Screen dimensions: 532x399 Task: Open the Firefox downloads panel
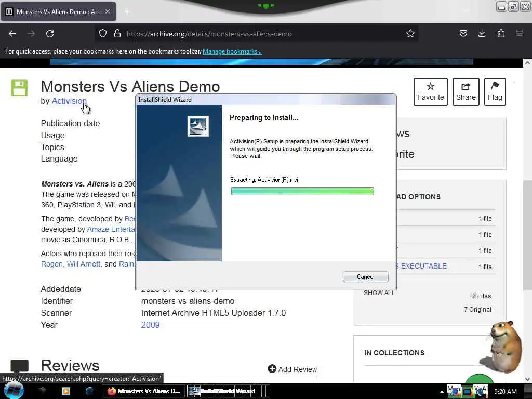pos(482,33)
